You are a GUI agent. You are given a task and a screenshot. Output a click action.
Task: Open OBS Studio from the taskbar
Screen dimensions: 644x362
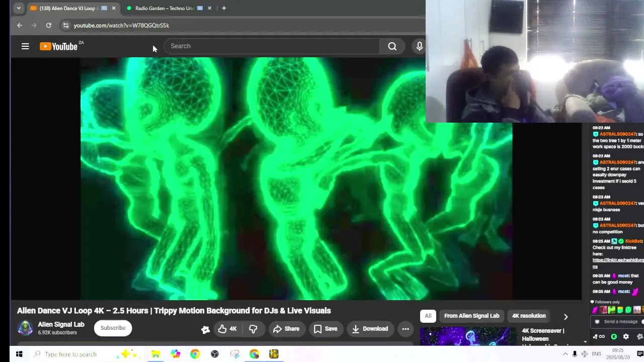click(x=215, y=354)
